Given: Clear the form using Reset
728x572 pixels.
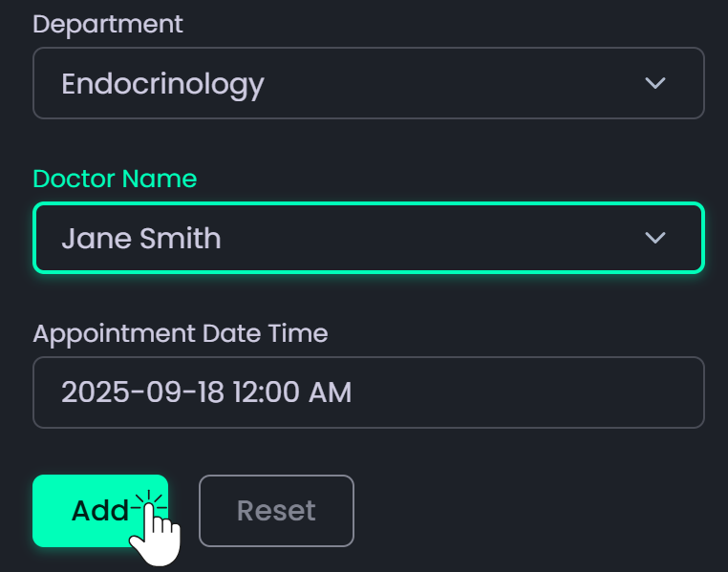Looking at the screenshot, I should click(276, 511).
